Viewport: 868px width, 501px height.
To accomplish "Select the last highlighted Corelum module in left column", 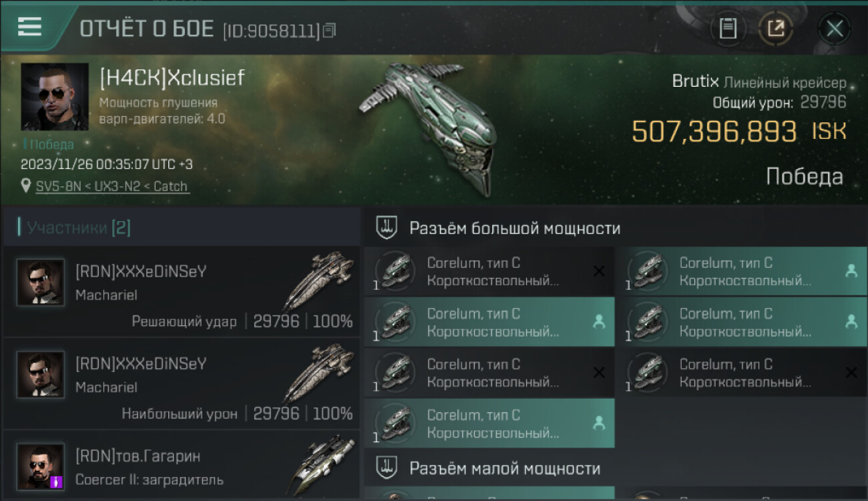I will click(x=489, y=424).
